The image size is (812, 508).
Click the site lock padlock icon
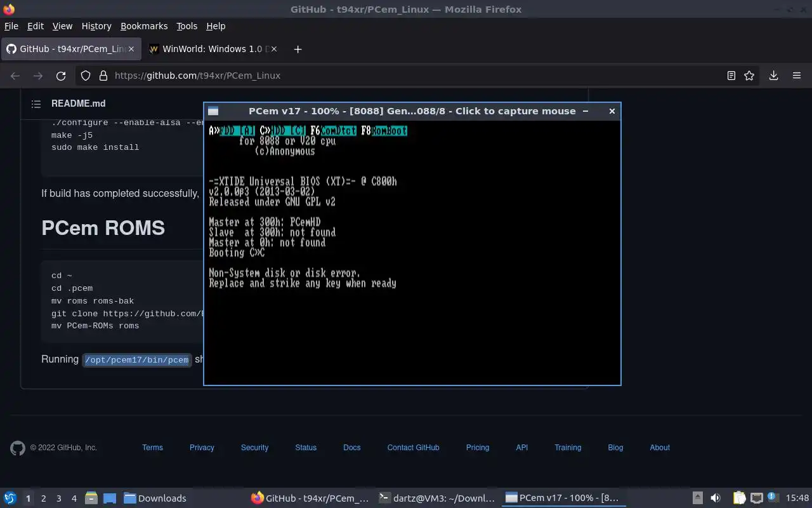pos(103,76)
